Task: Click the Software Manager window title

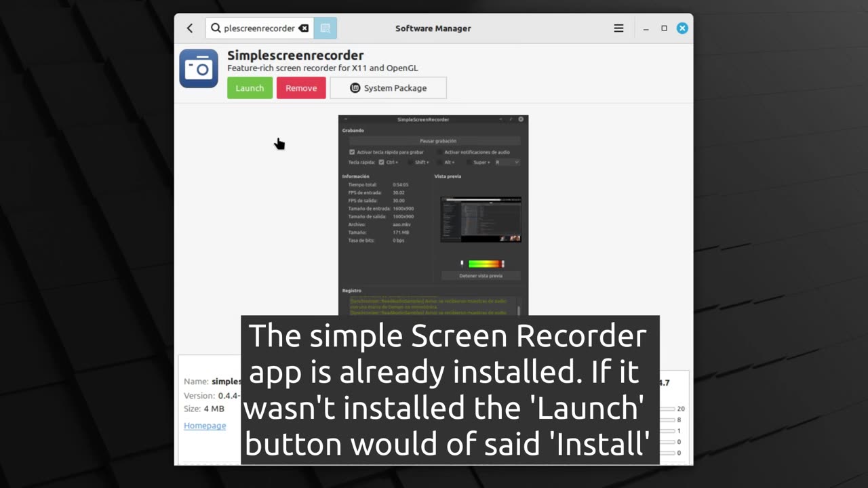Action: tap(433, 28)
